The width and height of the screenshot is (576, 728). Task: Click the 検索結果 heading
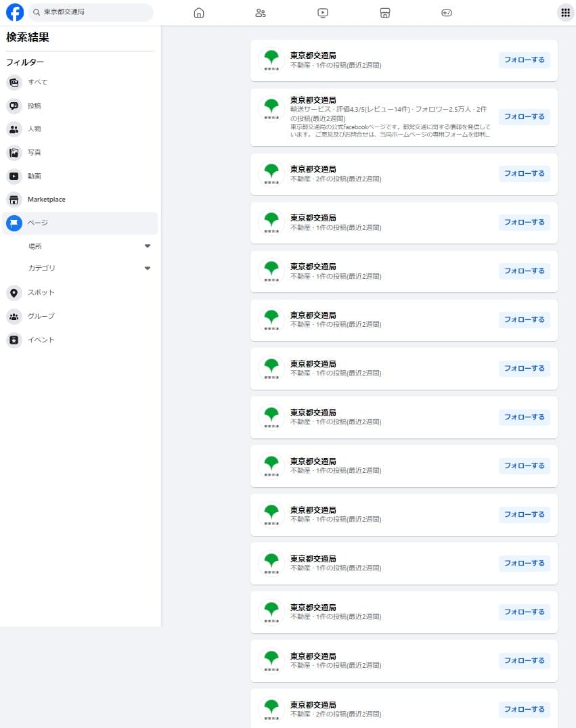(x=27, y=37)
